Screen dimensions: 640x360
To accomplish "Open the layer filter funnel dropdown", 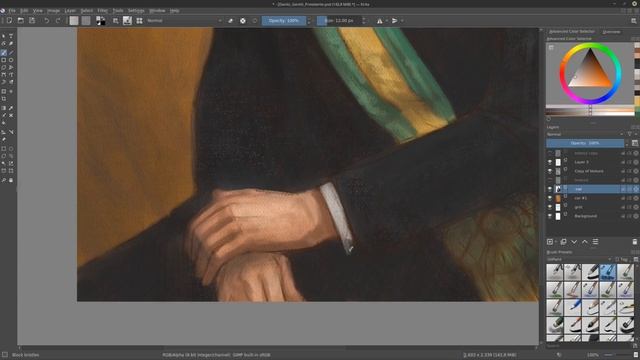I will click(x=631, y=134).
